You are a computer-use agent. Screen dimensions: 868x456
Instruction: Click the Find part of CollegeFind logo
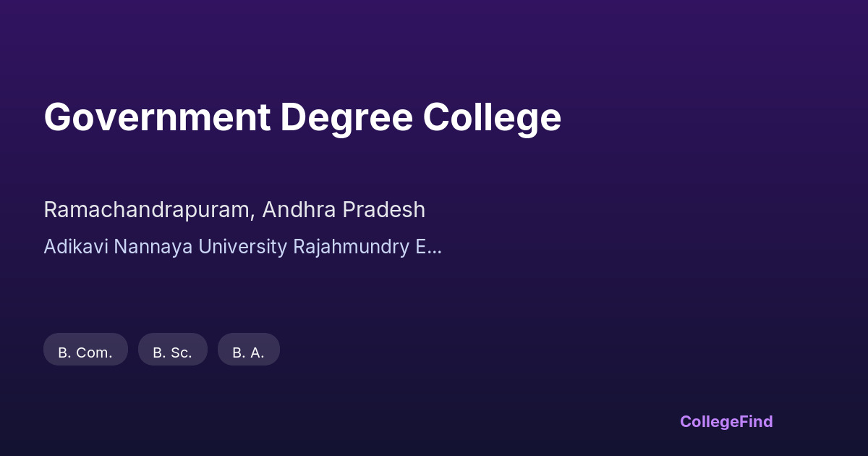757,422
